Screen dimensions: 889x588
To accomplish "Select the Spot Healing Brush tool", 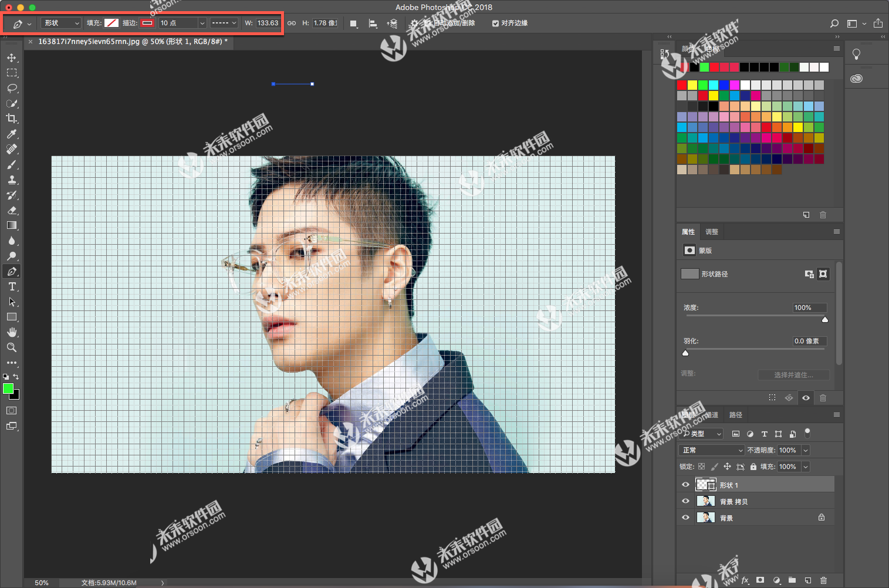I will [x=12, y=149].
